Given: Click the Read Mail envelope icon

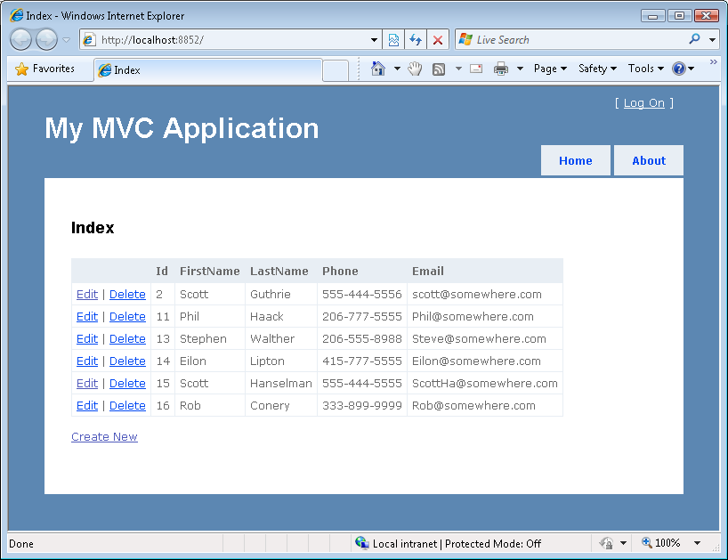Looking at the screenshot, I should coord(476,69).
